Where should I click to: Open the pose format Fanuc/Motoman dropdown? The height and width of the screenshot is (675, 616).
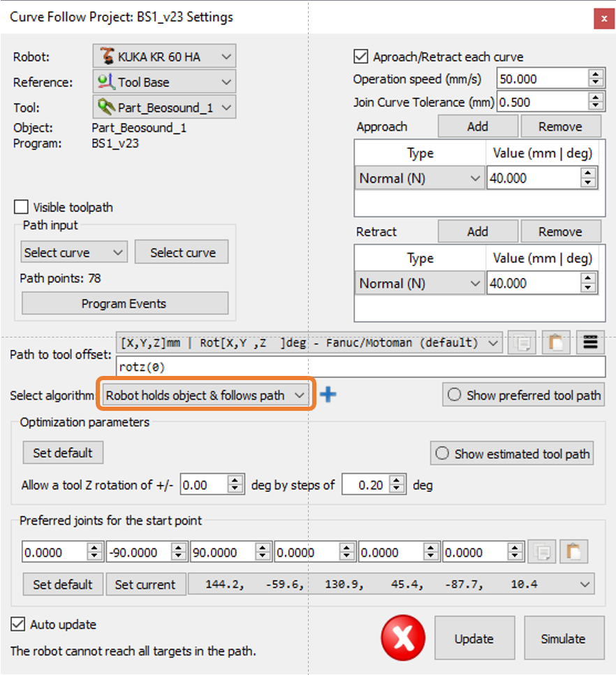click(x=309, y=342)
